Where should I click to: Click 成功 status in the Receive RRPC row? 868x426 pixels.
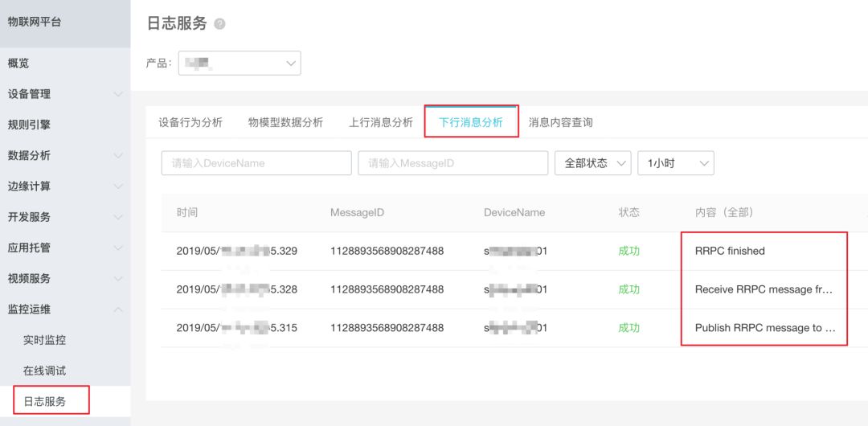coord(628,289)
